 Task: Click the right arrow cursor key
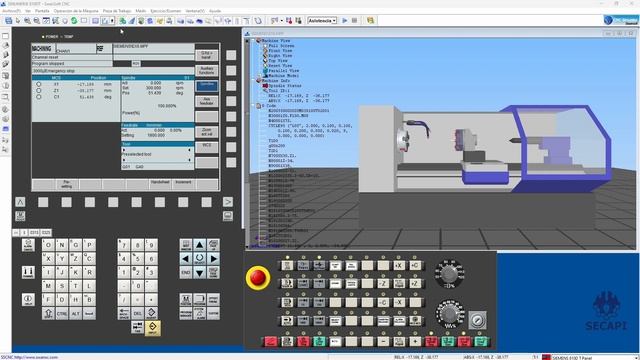tap(213, 259)
